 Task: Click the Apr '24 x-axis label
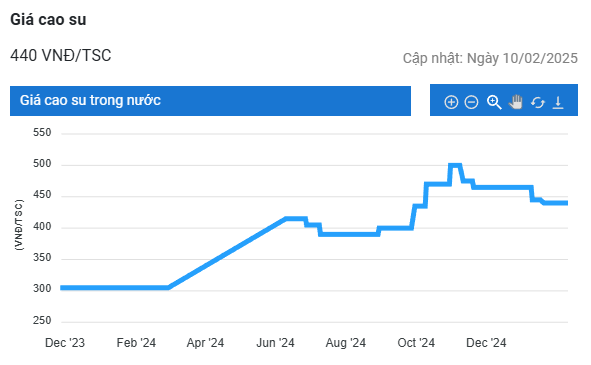205,343
